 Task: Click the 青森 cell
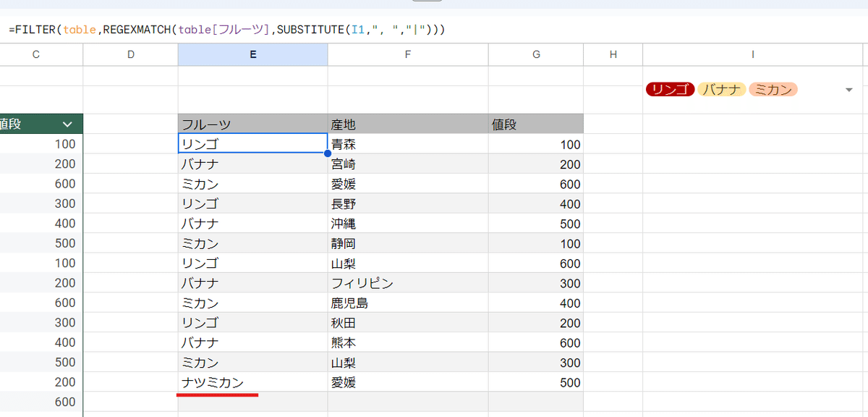[x=408, y=144]
